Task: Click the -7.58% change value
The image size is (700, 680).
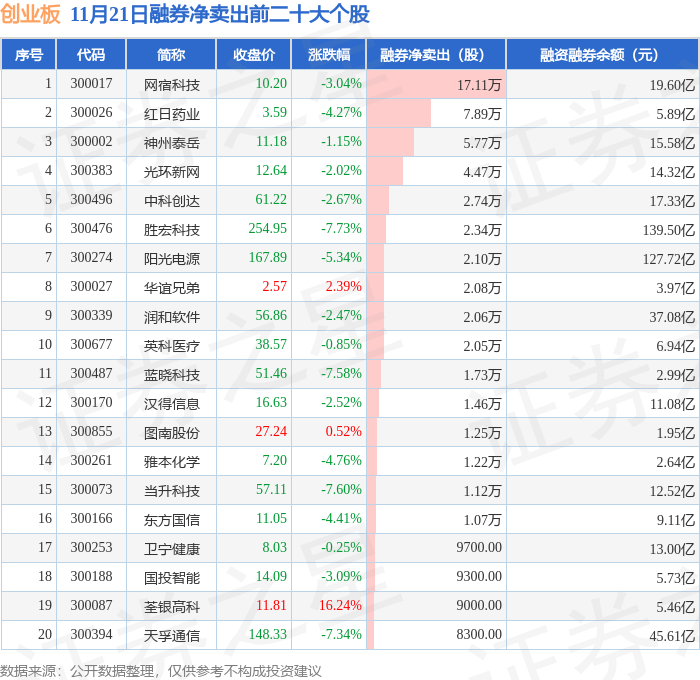Action: [x=341, y=374]
